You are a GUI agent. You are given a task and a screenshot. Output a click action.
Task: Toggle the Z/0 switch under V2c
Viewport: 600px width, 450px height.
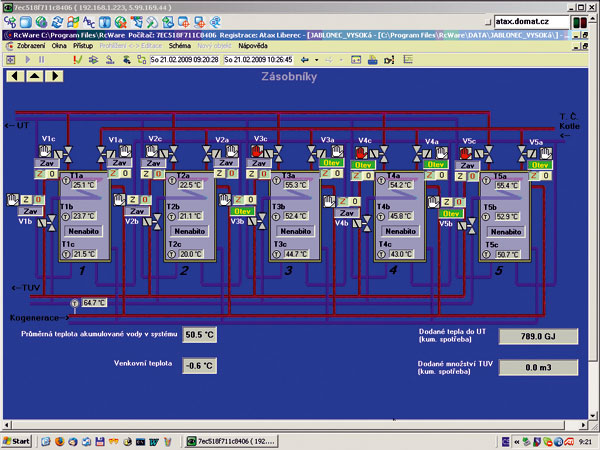pyautogui.click(x=153, y=174)
